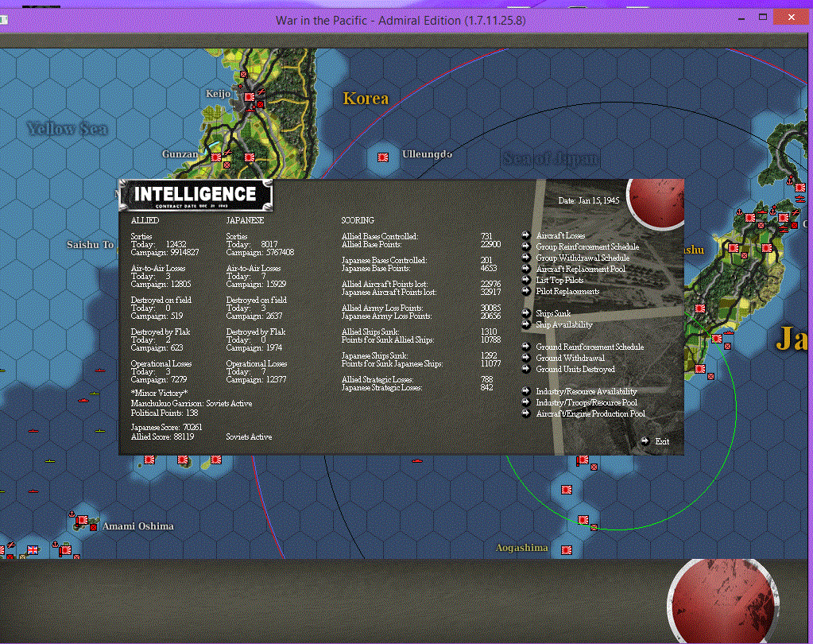View the Ships Sunk list
This screenshot has width=813, height=644.
click(x=552, y=313)
